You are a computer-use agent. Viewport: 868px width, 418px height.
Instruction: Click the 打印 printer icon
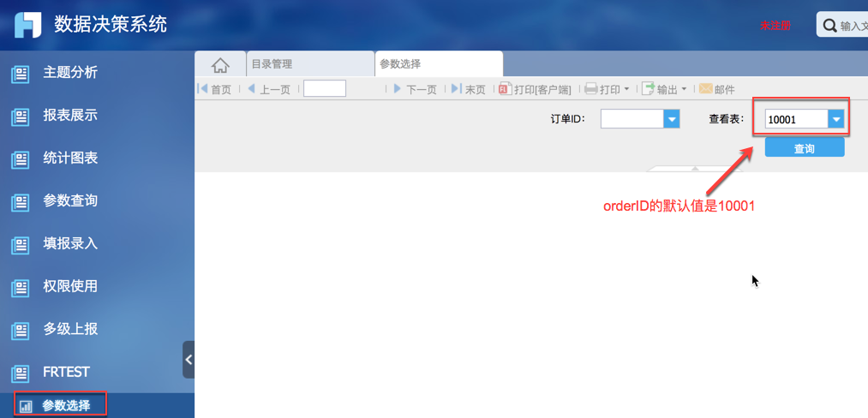591,89
